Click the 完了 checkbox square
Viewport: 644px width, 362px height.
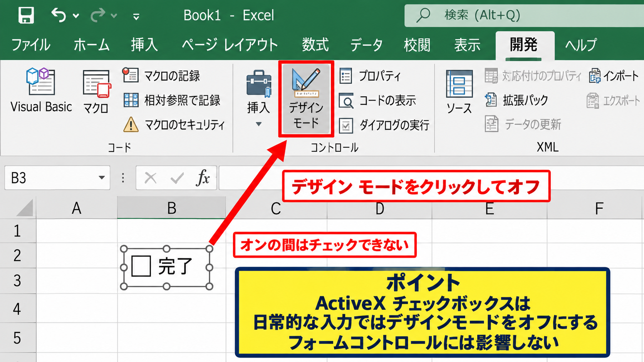tap(141, 266)
